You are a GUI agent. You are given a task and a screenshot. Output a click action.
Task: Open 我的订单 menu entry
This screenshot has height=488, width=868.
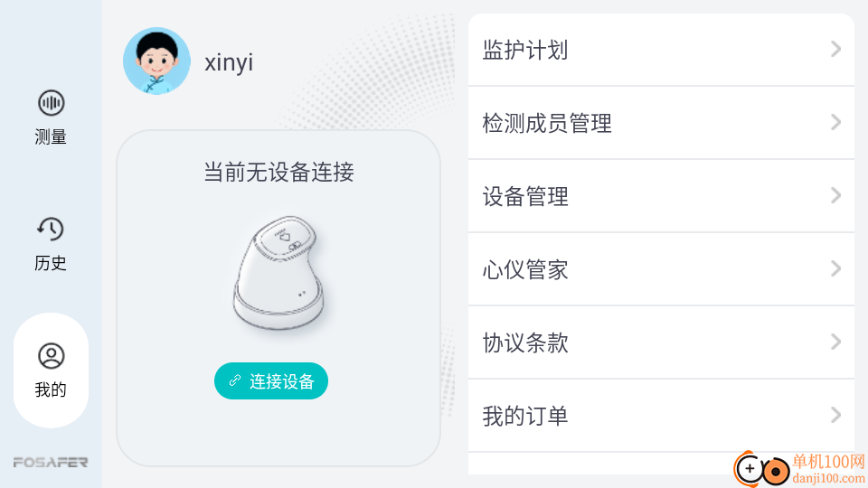point(525,416)
